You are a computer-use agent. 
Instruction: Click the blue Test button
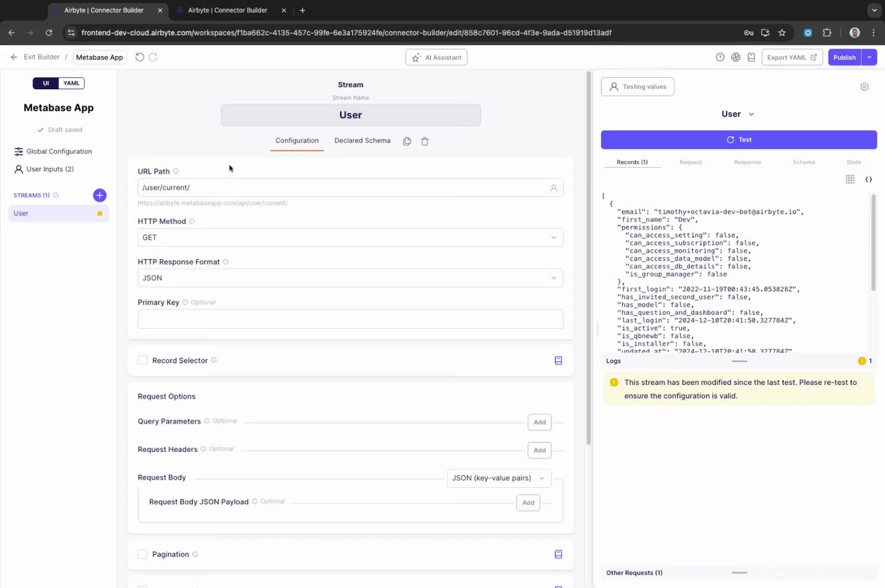click(738, 140)
